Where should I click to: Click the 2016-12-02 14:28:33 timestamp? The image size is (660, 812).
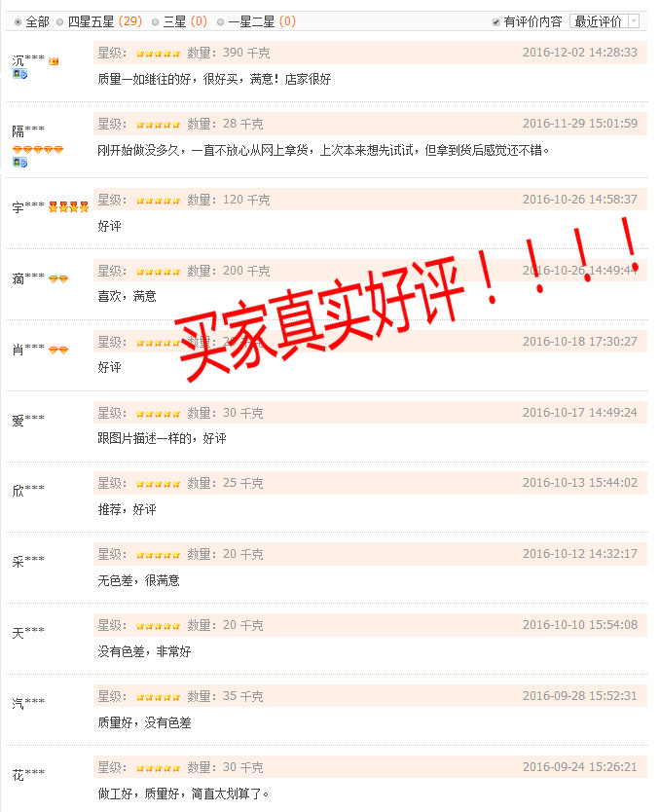(x=580, y=53)
